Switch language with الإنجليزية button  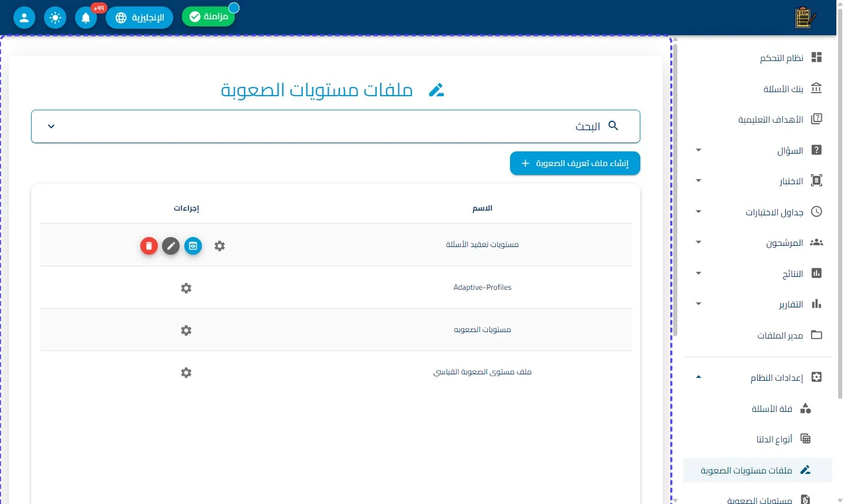pos(140,18)
